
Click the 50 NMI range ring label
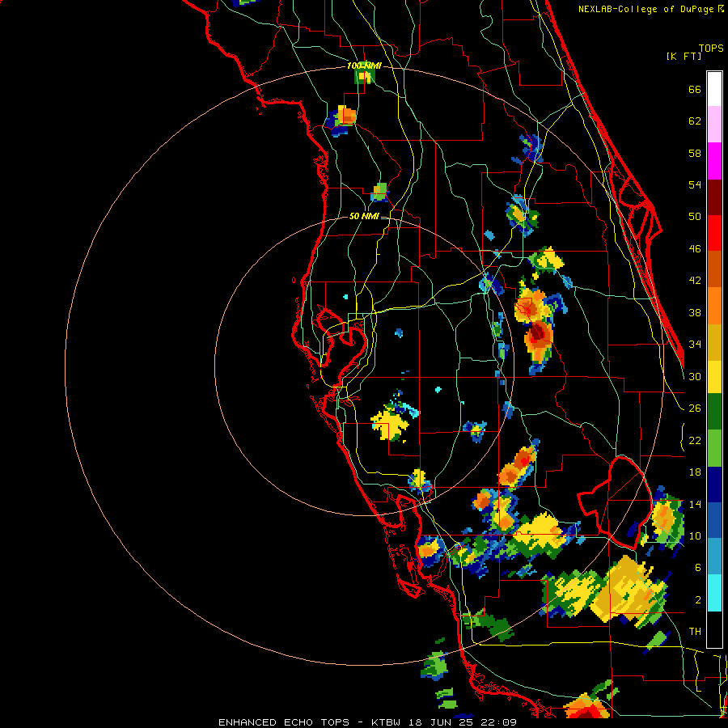click(364, 216)
